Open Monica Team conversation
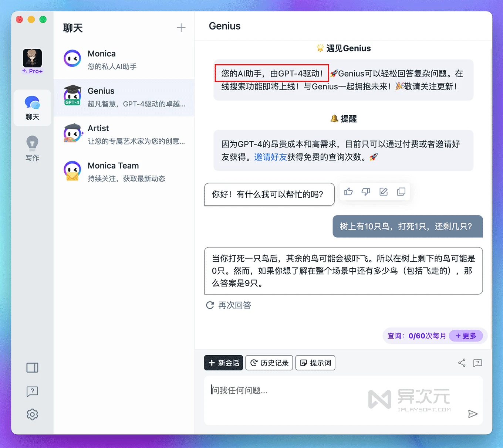This screenshot has width=503, height=448. tap(124, 172)
